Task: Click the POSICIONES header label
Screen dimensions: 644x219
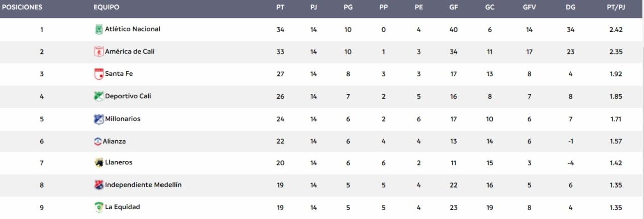Action: [x=22, y=8]
